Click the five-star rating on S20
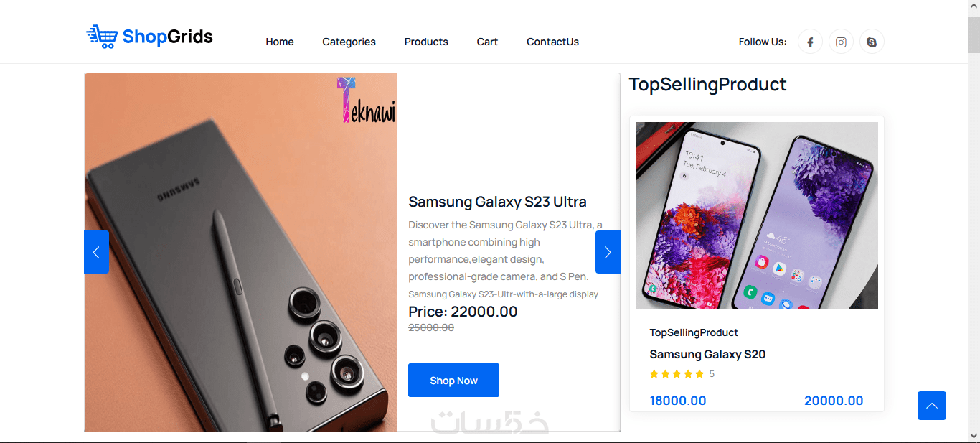Viewport: 980px width, 443px height. (x=677, y=374)
